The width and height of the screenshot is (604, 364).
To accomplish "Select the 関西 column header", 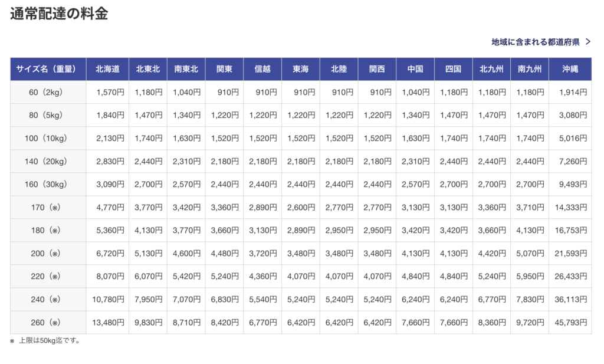I will pos(377,69).
